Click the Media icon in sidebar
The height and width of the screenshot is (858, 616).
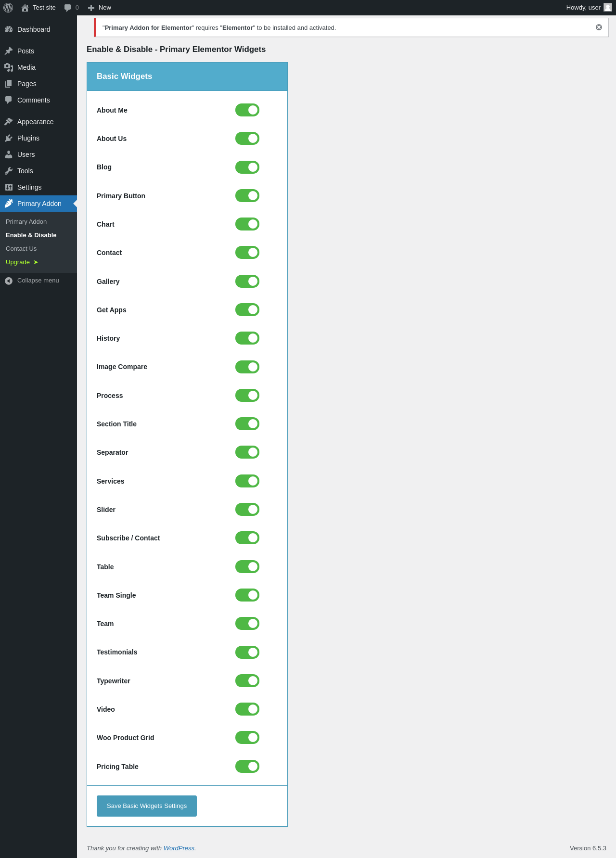pyautogui.click(x=9, y=67)
